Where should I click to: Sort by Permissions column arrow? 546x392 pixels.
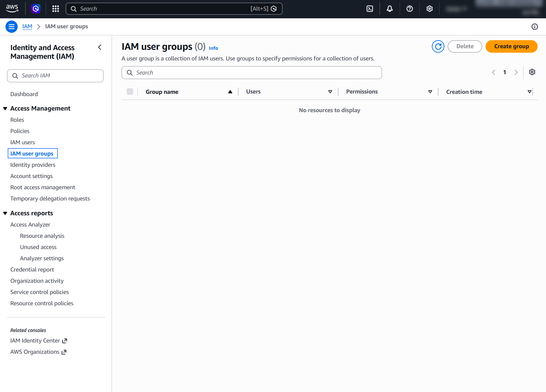[430, 92]
